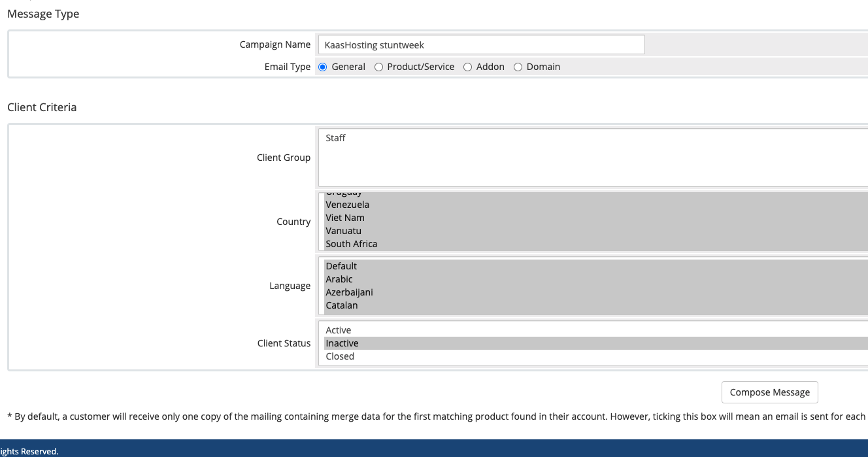868x457 pixels.
Task: Select Closed in Client Status list
Action: (x=340, y=356)
